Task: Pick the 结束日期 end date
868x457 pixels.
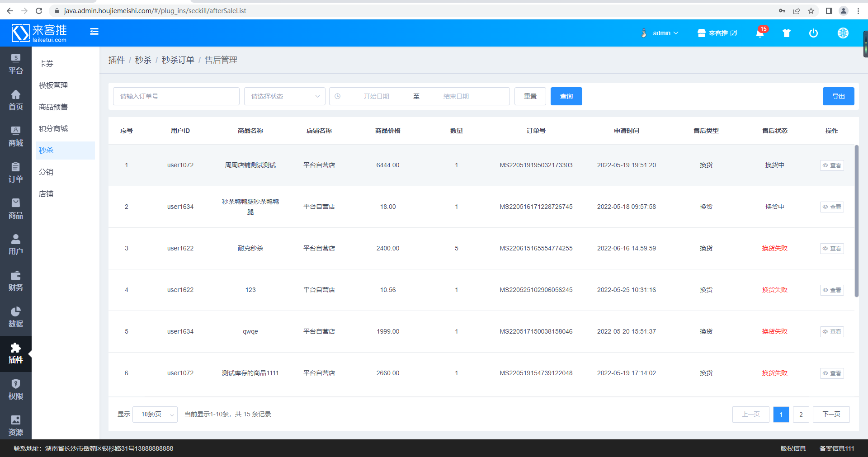Action: click(x=456, y=96)
